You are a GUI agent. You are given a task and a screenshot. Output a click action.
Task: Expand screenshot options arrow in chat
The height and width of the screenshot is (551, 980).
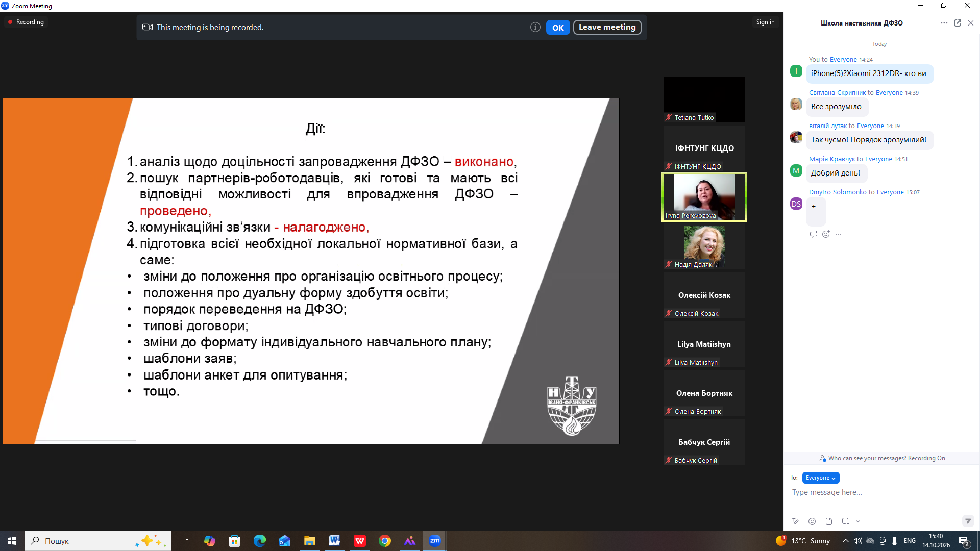tap(858, 521)
